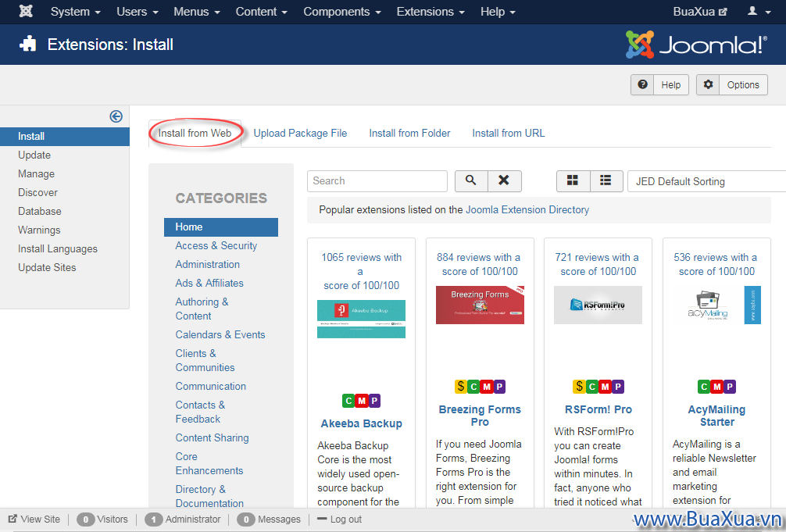Click the Breezing Forms thumbnail image
Image resolution: width=786 pixels, height=532 pixels.
coord(480,305)
